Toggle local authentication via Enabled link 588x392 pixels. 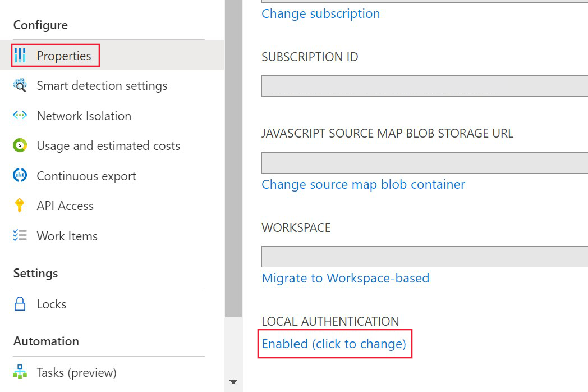(335, 344)
